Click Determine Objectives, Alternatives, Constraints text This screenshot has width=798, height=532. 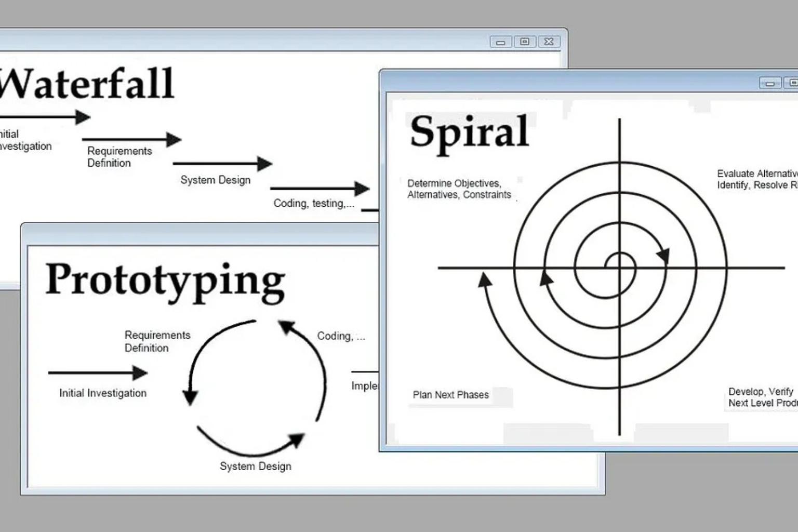pos(459,189)
